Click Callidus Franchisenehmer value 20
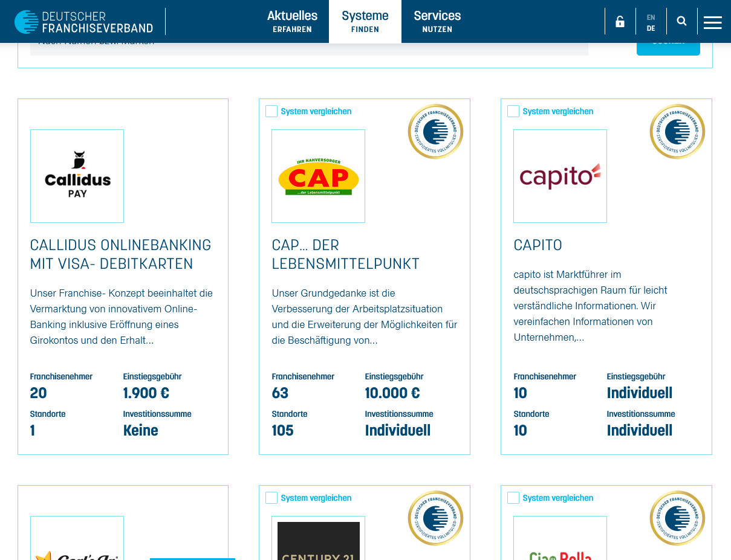 tap(39, 393)
